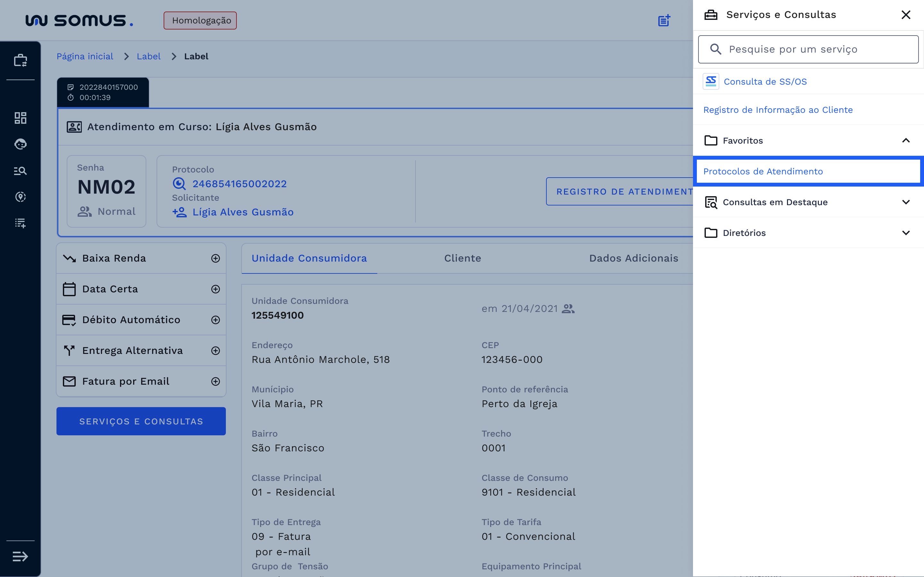The image size is (924, 577).
Task: Click the Homologação badge at the top
Action: tap(200, 20)
